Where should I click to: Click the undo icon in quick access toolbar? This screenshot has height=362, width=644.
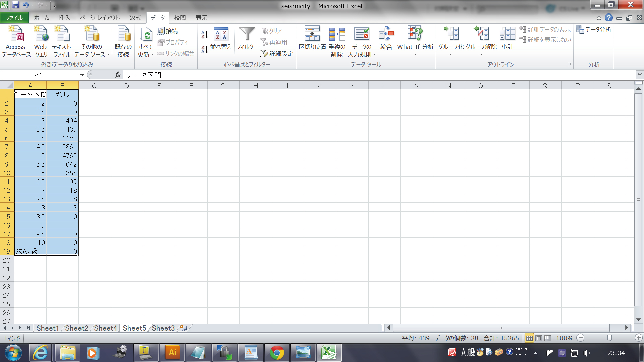26,5
